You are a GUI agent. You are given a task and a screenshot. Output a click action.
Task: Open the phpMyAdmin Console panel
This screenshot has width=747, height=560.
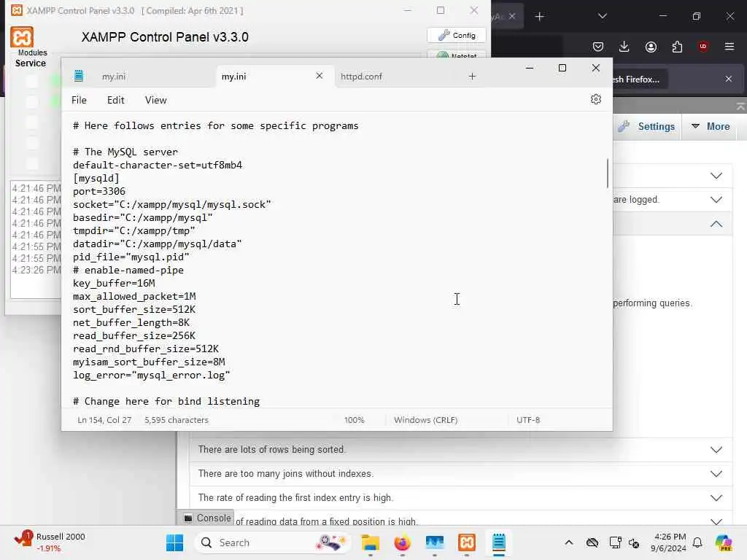[x=208, y=518]
